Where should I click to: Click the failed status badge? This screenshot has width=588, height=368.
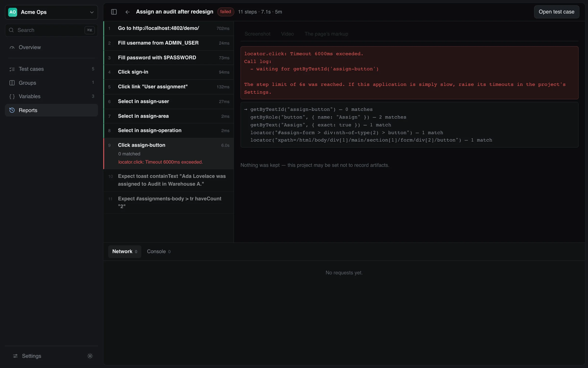pyautogui.click(x=225, y=12)
